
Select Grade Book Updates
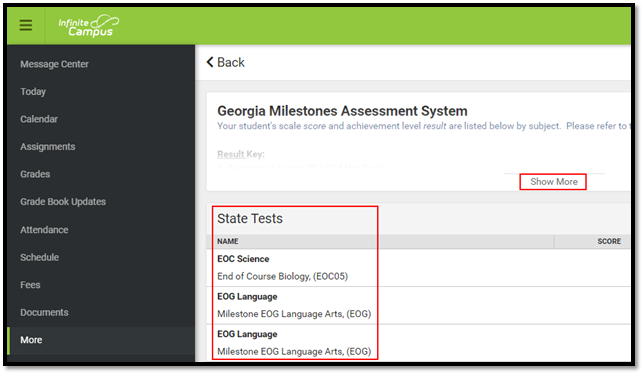(63, 202)
